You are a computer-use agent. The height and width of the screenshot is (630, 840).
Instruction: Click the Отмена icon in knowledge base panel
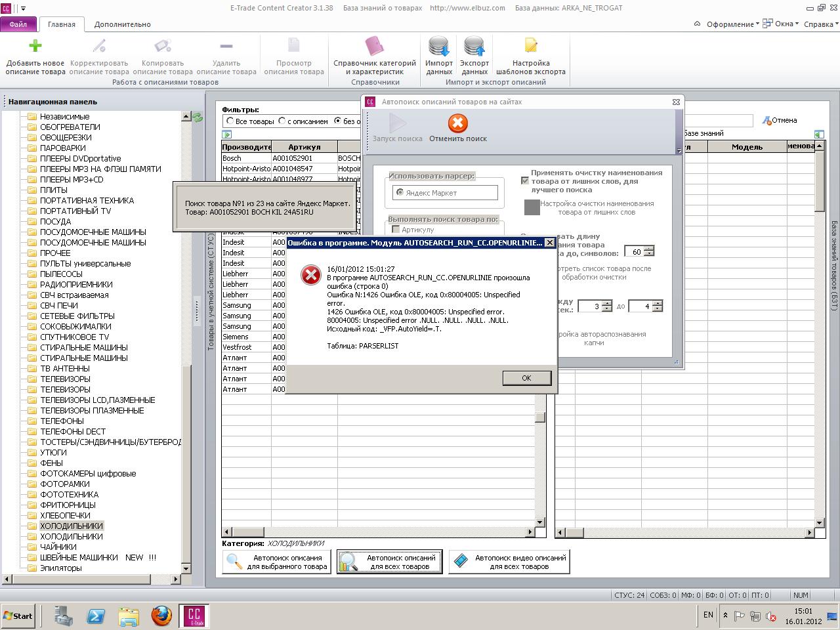pyautogui.click(x=766, y=121)
